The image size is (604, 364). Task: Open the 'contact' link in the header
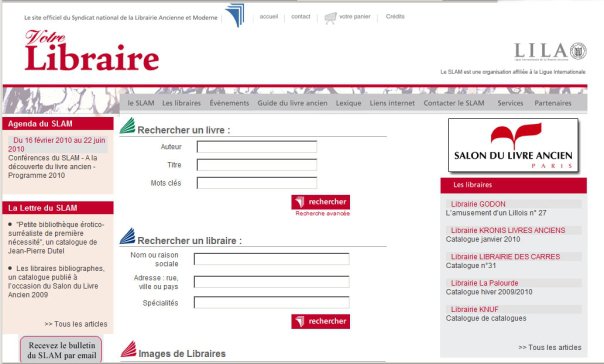pyautogui.click(x=300, y=17)
